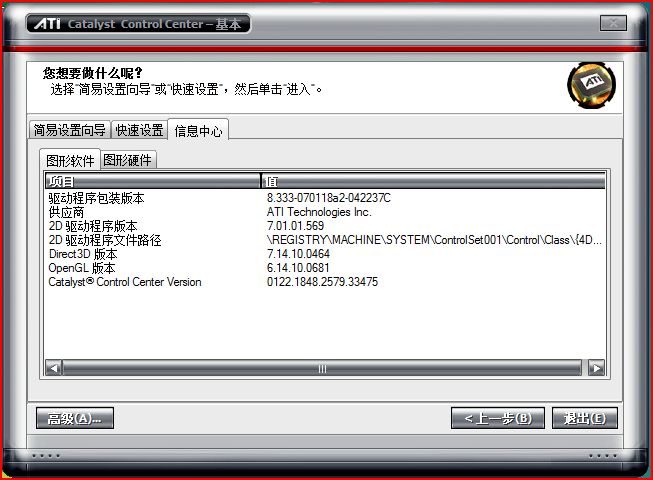Click the \REGISTRY\MACHINE\SYSTEM path value
653x480 pixels.
(434, 240)
